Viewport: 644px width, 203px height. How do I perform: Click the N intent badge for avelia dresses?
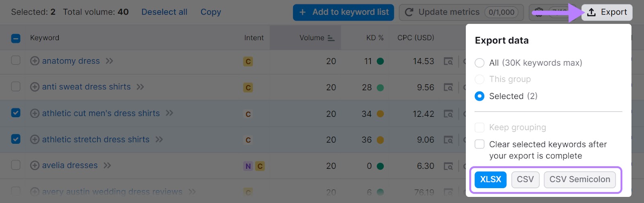(x=248, y=166)
